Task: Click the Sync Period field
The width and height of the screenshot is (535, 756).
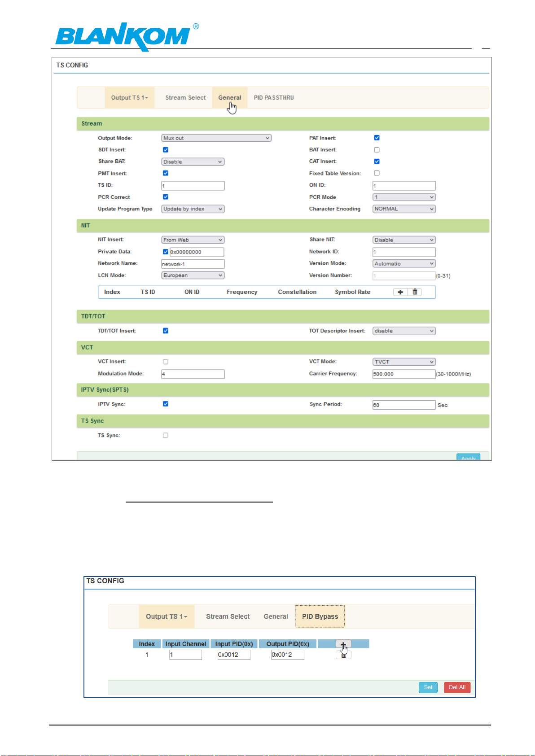Action: coord(404,405)
